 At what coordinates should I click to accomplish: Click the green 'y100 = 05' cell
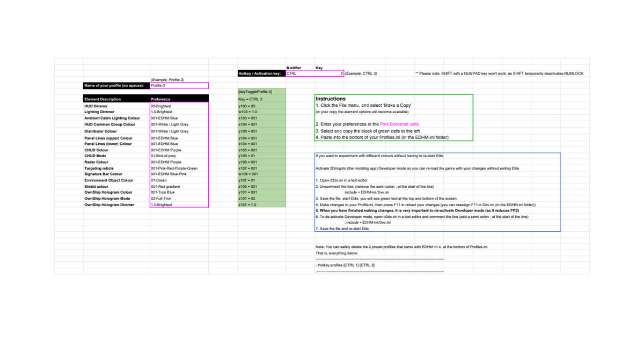[261, 106]
